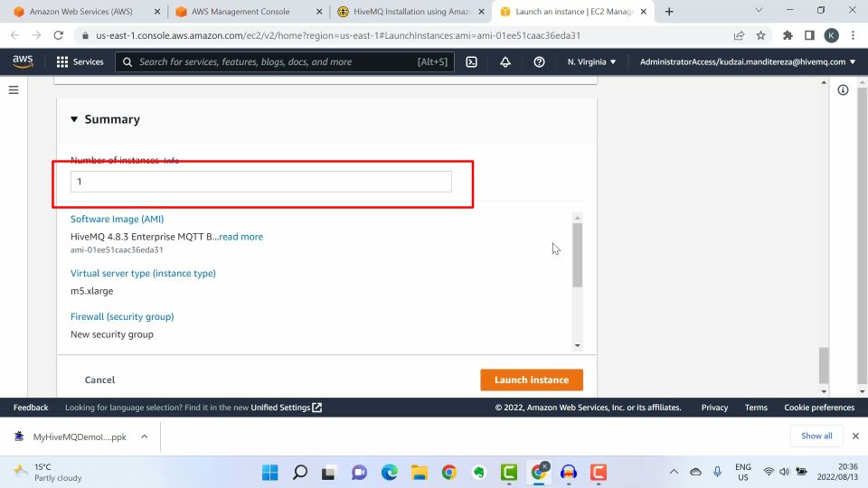Open the notifications bell
The image size is (868, 488).
pos(505,62)
